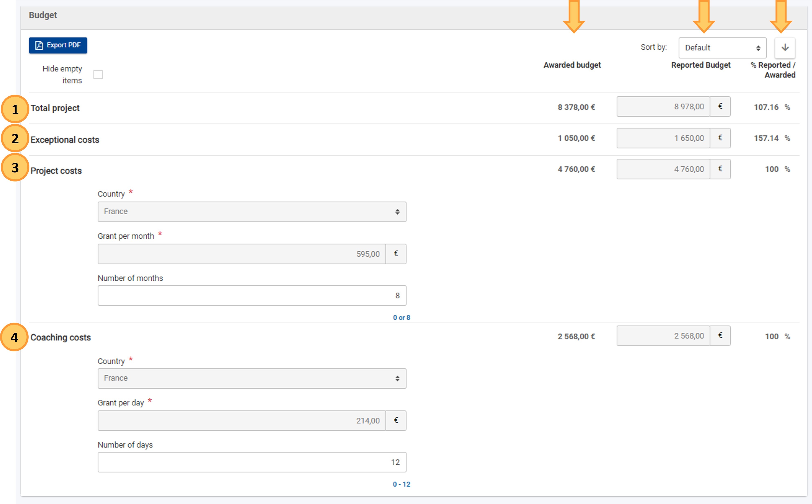812x504 pixels.
Task: Click euro symbol beside Grant per day
Action: pyautogui.click(x=396, y=421)
